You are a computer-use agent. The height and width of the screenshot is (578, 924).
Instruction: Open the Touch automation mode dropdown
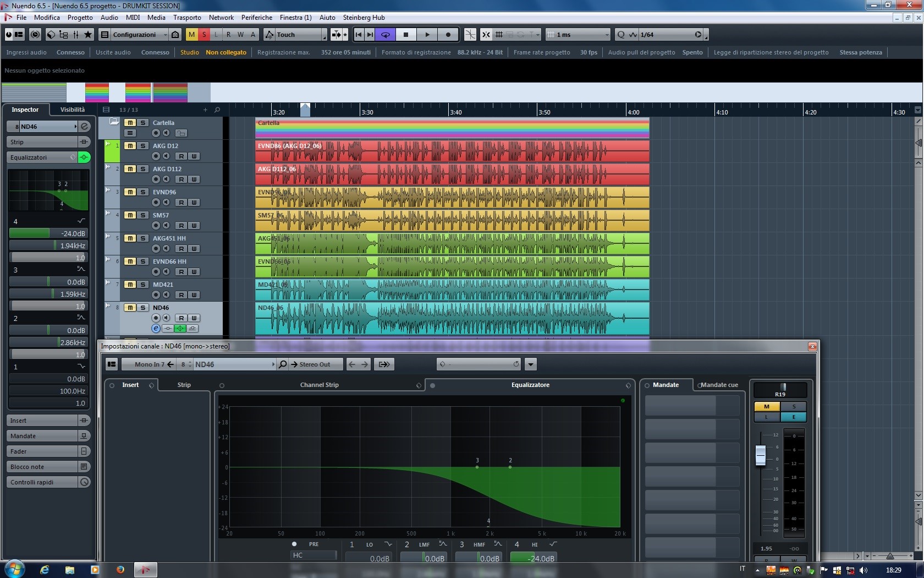point(296,35)
